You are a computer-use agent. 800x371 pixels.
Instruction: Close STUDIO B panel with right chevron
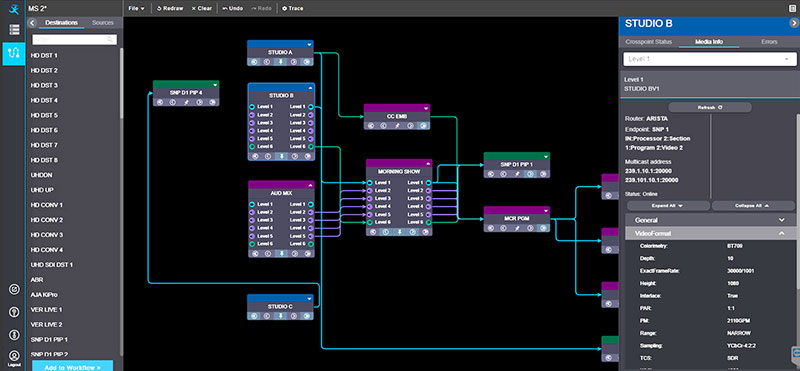pos(793,22)
